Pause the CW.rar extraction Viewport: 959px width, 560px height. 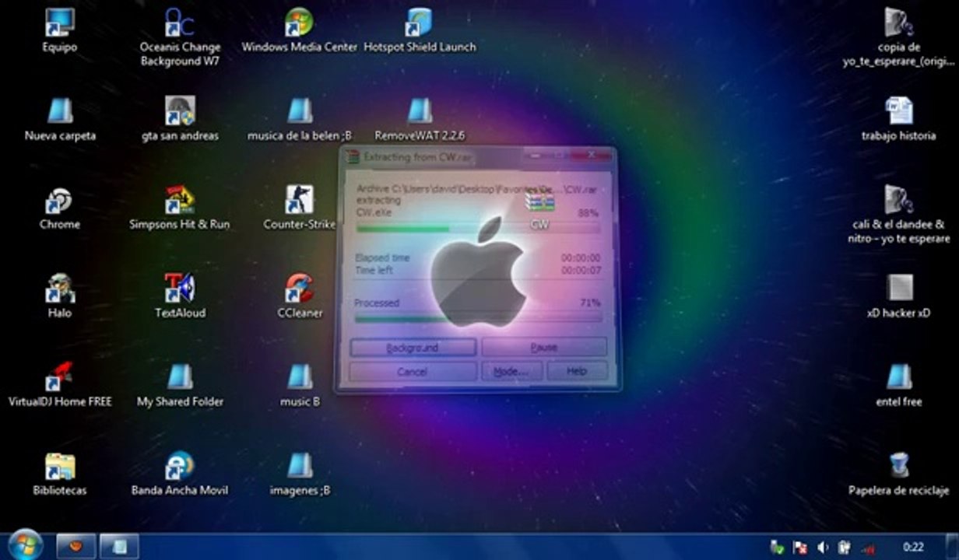tap(544, 347)
